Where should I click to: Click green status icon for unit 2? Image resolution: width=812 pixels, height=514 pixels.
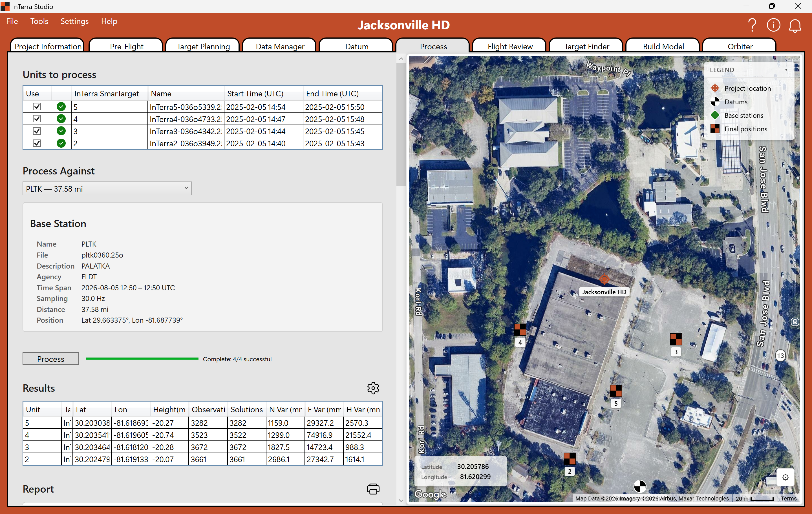[61, 143]
